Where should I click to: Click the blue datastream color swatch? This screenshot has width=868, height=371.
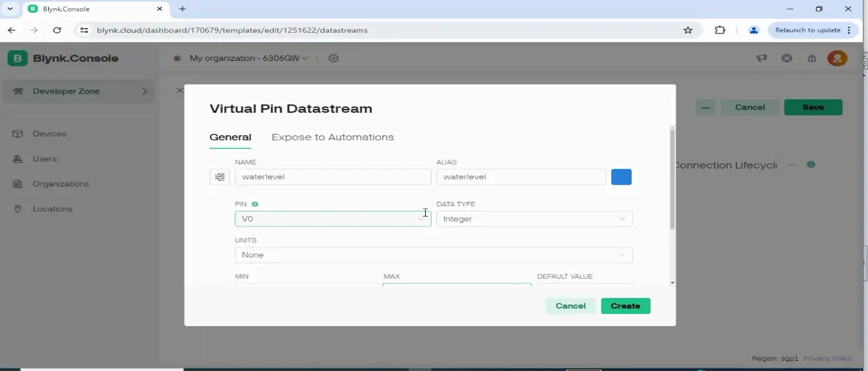click(x=621, y=177)
